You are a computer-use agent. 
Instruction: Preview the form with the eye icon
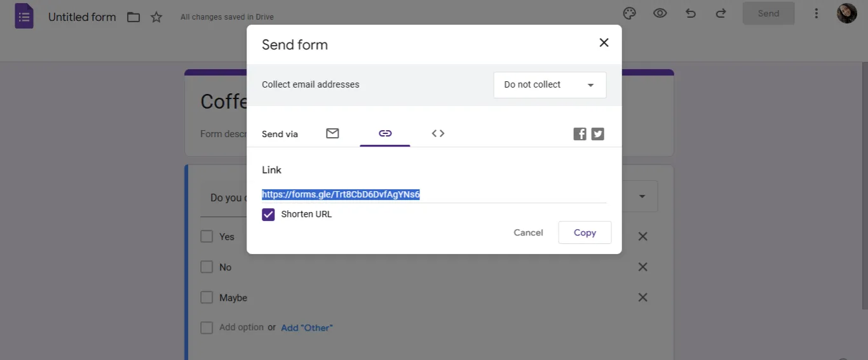660,13
